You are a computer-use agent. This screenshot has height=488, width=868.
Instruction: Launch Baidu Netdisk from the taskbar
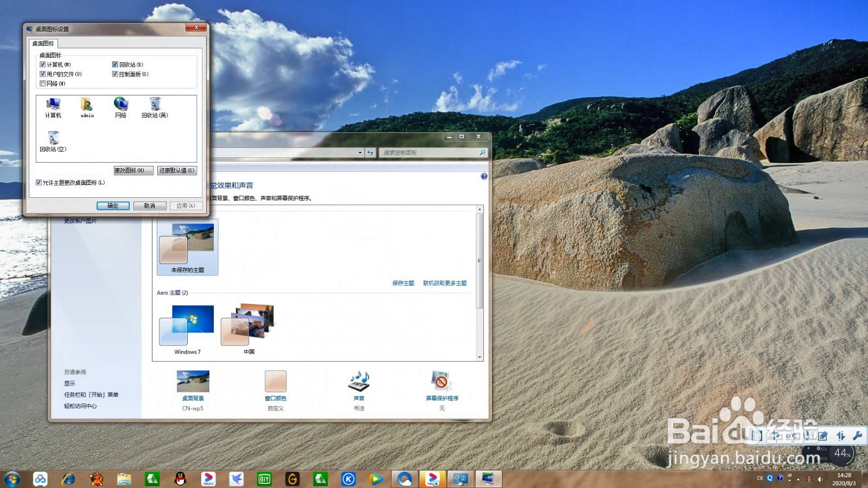(40, 479)
